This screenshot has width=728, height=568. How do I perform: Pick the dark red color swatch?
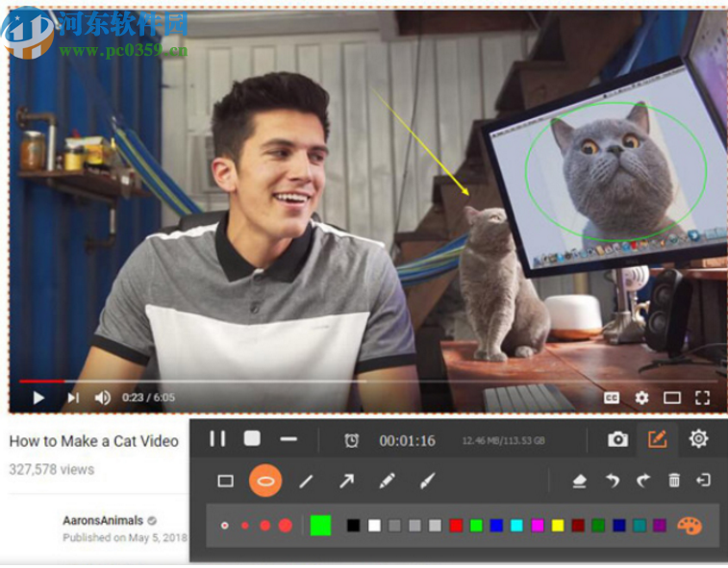[578, 526]
